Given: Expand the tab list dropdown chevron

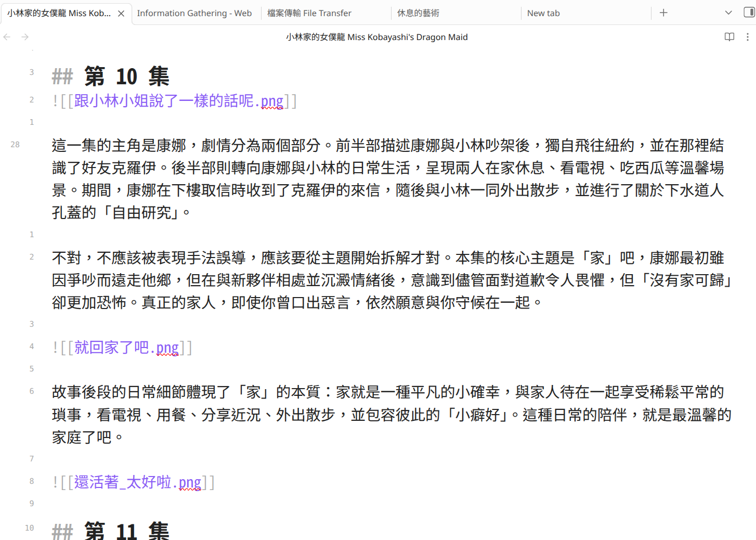Looking at the screenshot, I should pyautogui.click(x=728, y=13).
